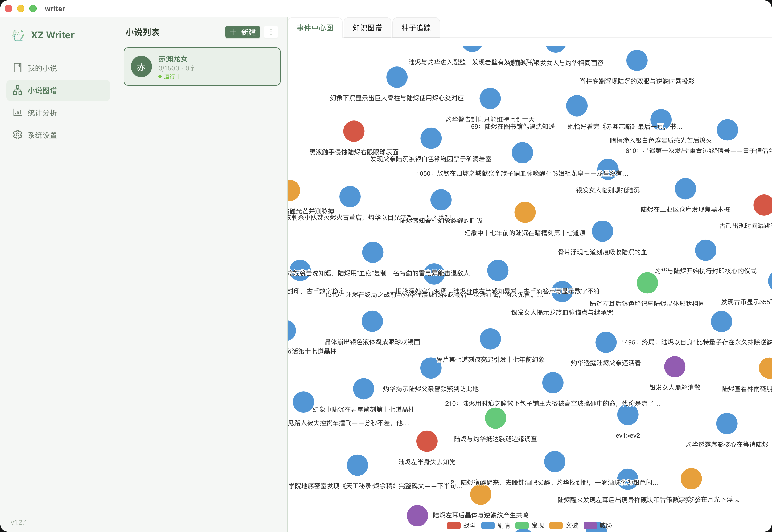Click the 0/1500 · 0字 progress text
This screenshot has height=532, width=772.
(177, 68)
